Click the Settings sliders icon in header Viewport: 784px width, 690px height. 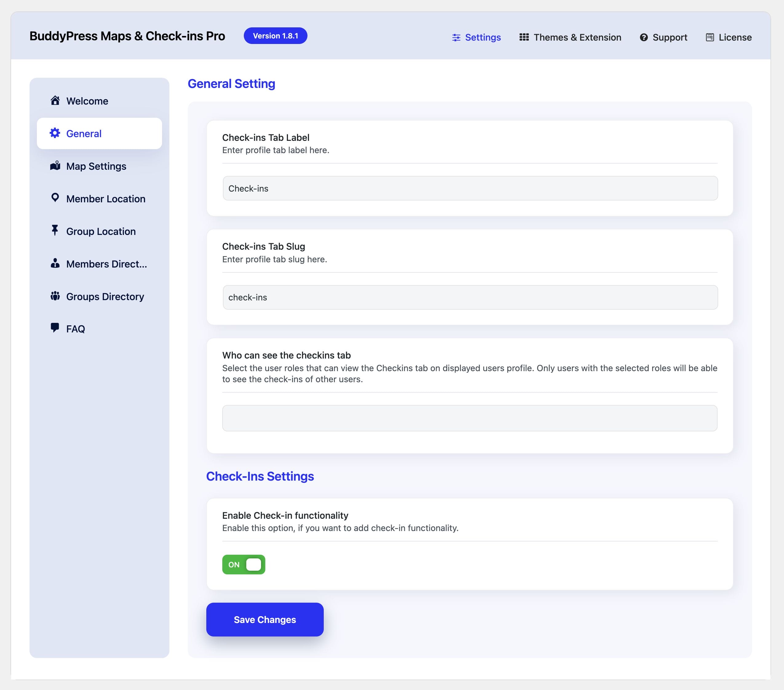(x=456, y=37)
